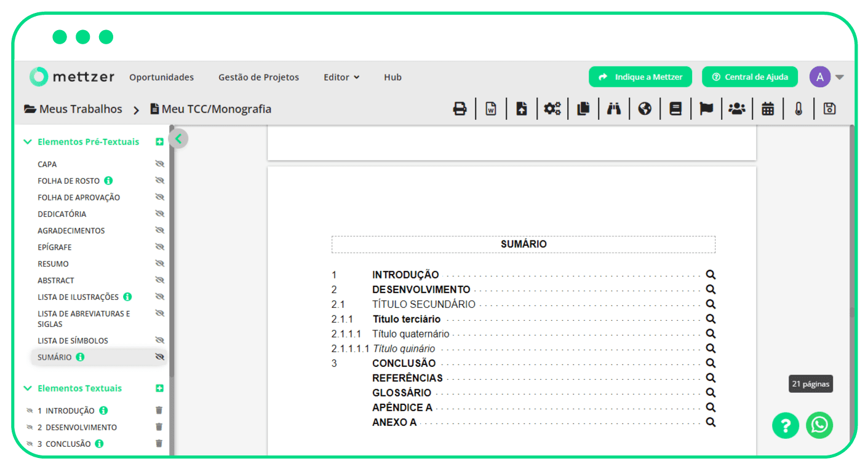Open user account dropdown arrow

click(x=840, y=77)
